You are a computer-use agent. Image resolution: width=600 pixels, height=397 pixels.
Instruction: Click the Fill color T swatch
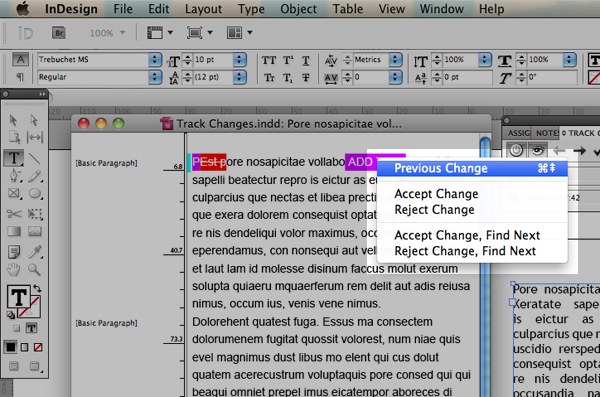(18, 296)
